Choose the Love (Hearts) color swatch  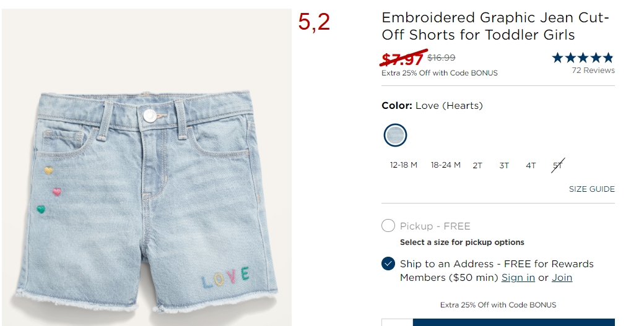[x=395, y=135]
